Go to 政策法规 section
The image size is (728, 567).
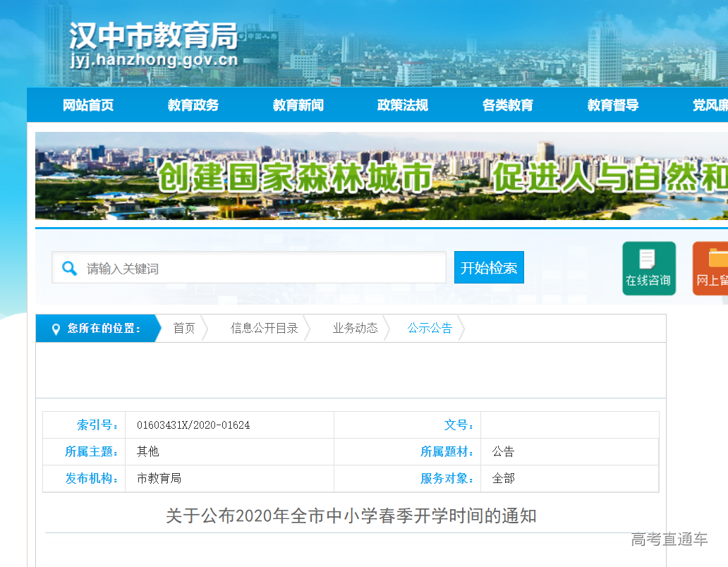pos(403,106)
